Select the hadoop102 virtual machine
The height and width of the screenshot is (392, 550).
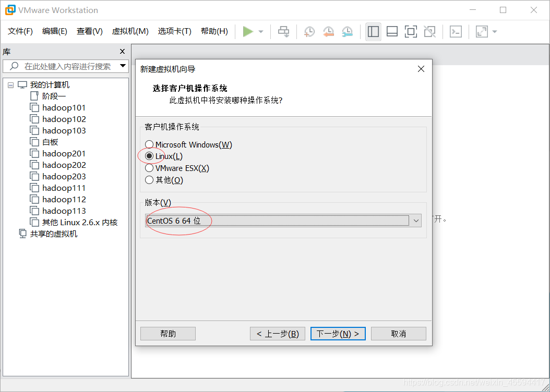point(64,119)
